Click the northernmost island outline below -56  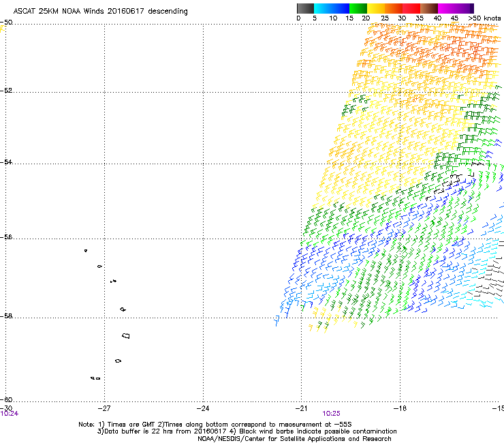click(86, 251)
